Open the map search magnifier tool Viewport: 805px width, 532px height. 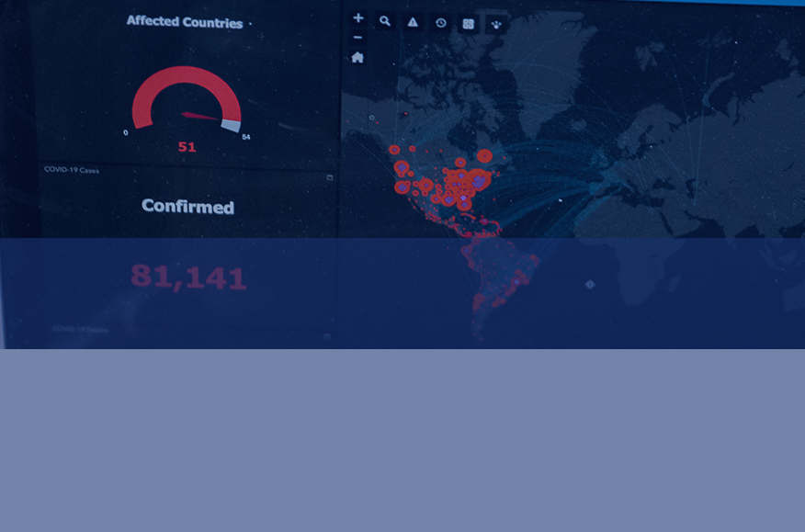coord(385,21)
